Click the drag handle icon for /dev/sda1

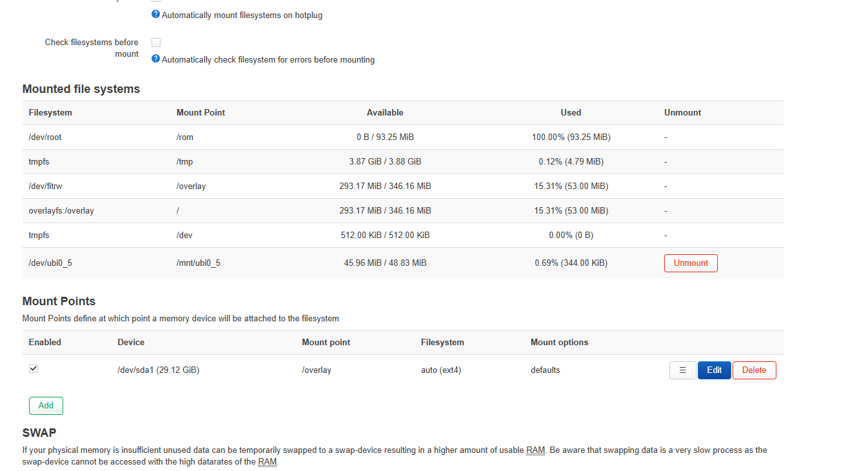pyautogui.click(x=682, y=370)
